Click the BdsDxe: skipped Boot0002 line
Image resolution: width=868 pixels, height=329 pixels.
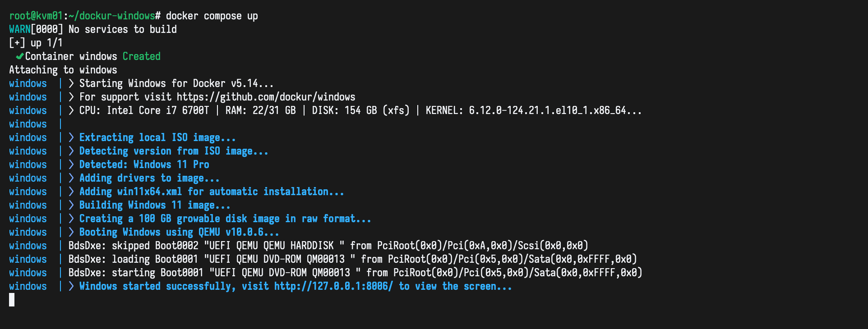tap(328, 246)
